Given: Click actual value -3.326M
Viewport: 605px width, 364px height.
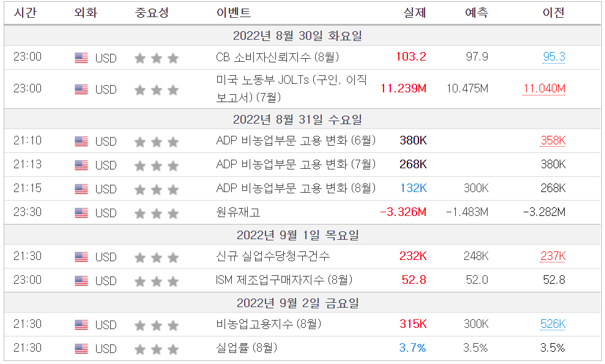Looking at the screenshot, I should pyautogui.click(x=403, y=212).
